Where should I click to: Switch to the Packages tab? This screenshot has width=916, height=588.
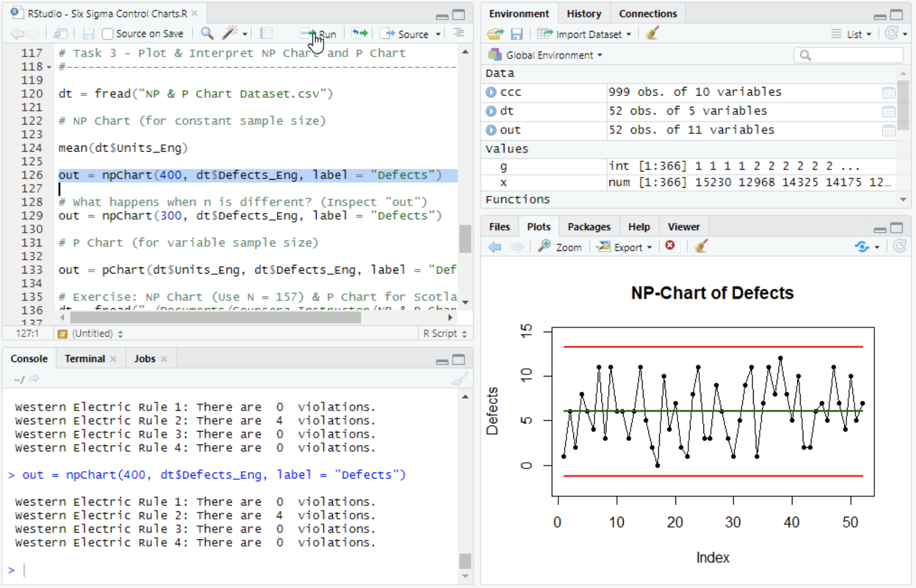[589, 227]
